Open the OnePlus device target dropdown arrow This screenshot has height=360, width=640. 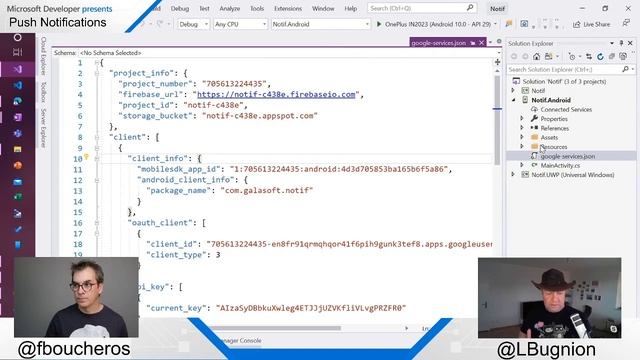coord(496,24)
